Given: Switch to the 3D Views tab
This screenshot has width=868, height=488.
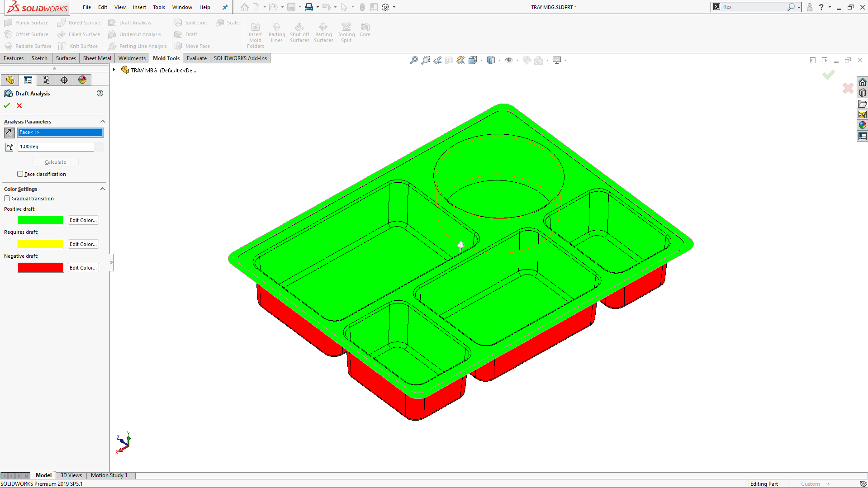Looking at the screenshot, I should (71, 475).
